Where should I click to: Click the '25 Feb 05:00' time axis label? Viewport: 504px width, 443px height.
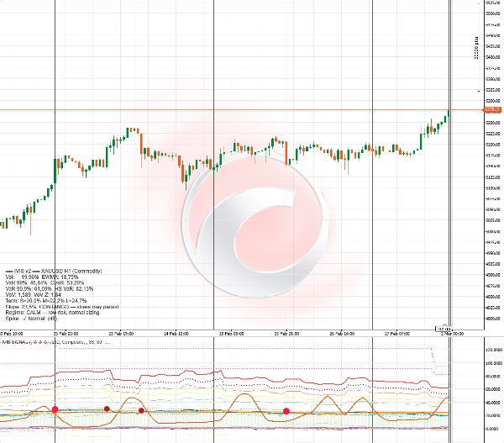231,334
